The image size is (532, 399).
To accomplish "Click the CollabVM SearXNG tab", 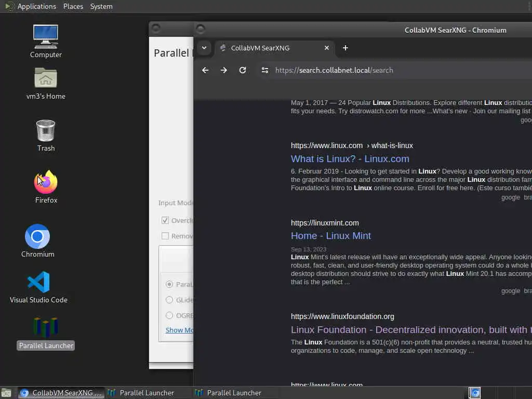I will coord(274,48).
